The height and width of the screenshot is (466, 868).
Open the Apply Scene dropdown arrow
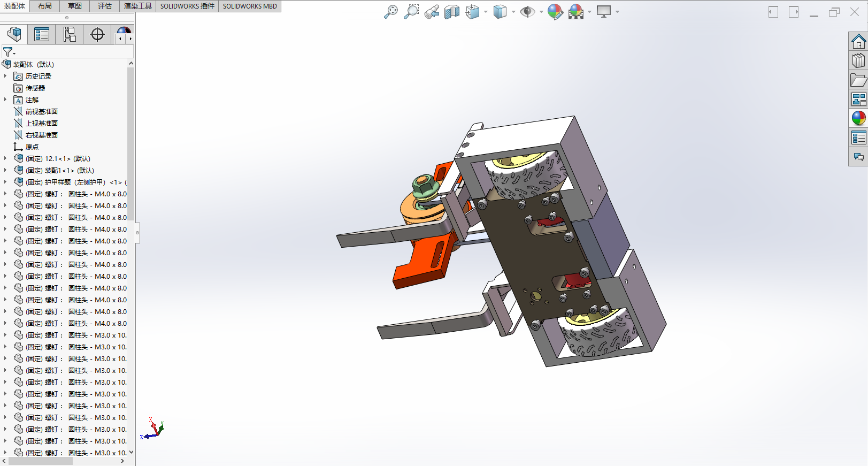click(589, 12)
